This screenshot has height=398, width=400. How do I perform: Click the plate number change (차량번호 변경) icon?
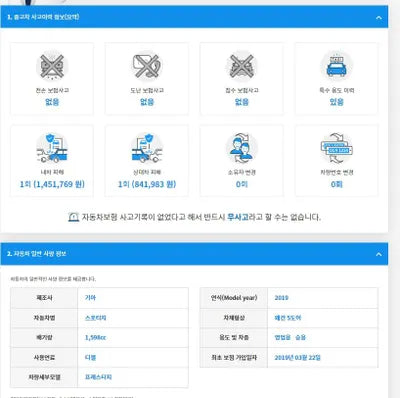click(337, 148)
